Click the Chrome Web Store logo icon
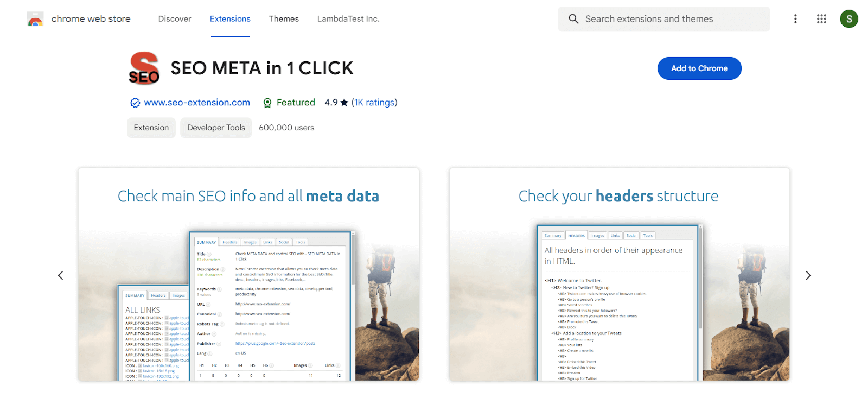 click(x=35, y=19)
